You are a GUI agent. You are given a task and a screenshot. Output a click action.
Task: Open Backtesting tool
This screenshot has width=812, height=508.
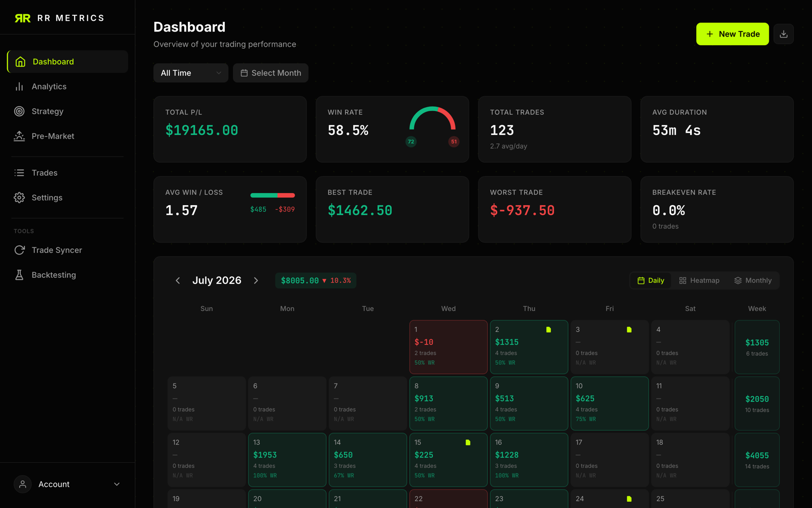tap(67, 275)
